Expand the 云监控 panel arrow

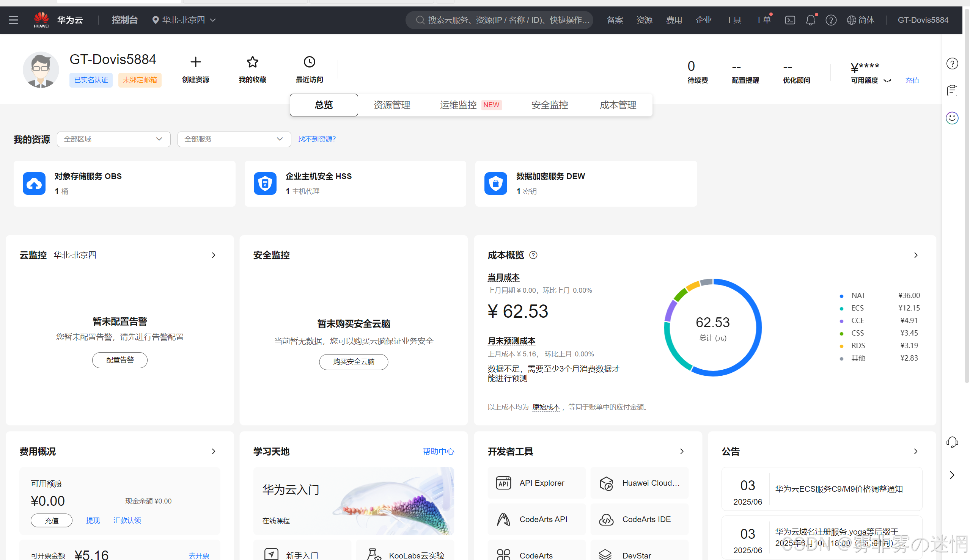tap(214, 255)
